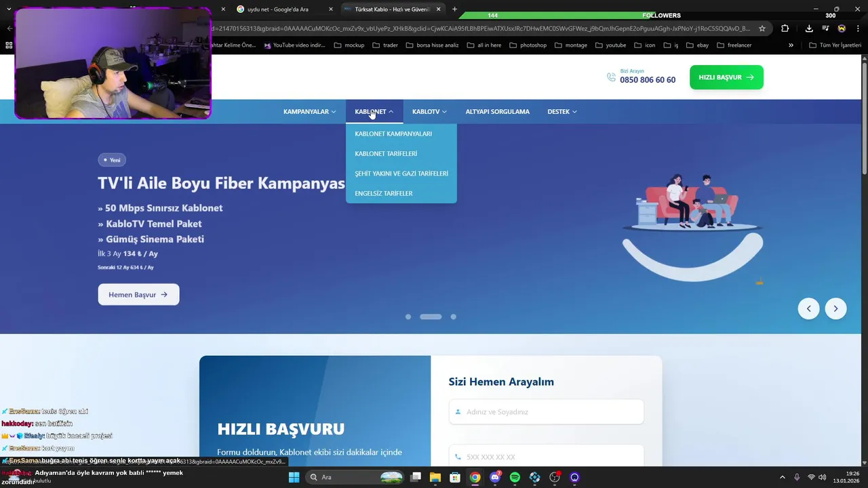Open volume speaker tray icon
Viewport: 868px width, 488px height.
(x=823, y=477)
